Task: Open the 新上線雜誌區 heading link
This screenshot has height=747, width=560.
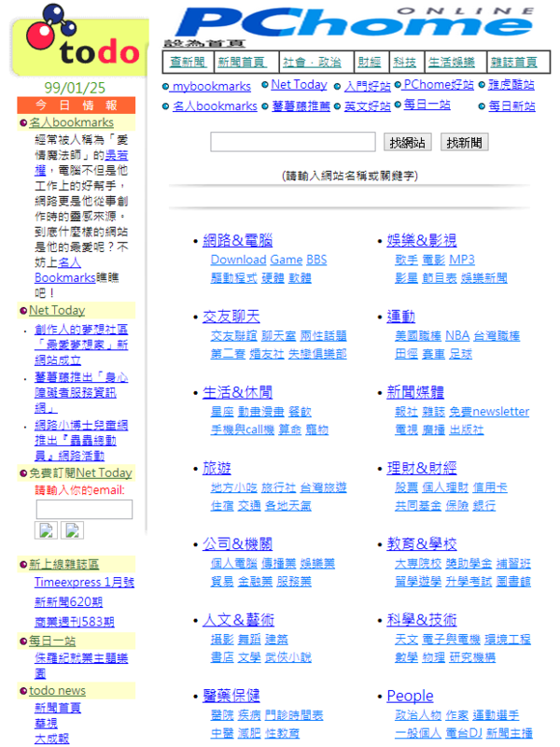Action: pos(63,565)
